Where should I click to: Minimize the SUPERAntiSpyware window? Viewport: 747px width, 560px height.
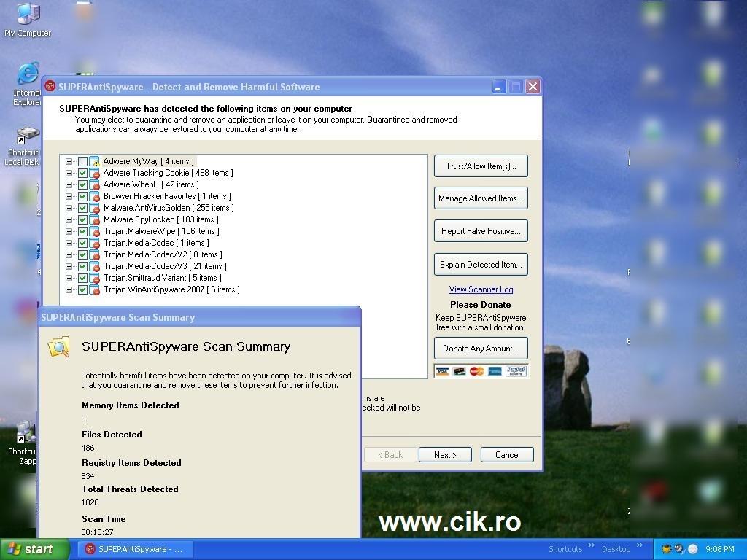click(499, 87)
